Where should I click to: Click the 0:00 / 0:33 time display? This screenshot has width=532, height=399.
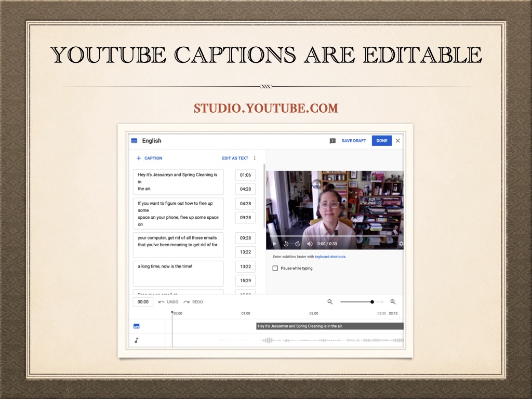[327, 244]
